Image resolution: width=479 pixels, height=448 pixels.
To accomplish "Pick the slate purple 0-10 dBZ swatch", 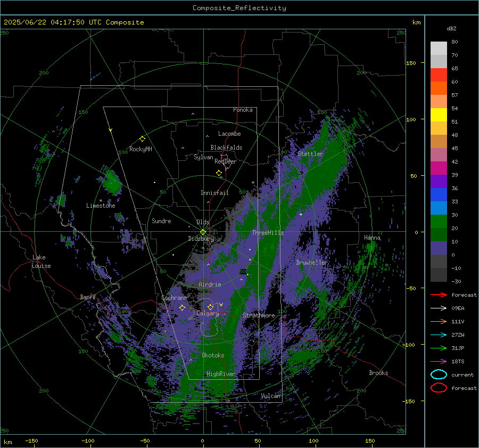I will point(439,248).
